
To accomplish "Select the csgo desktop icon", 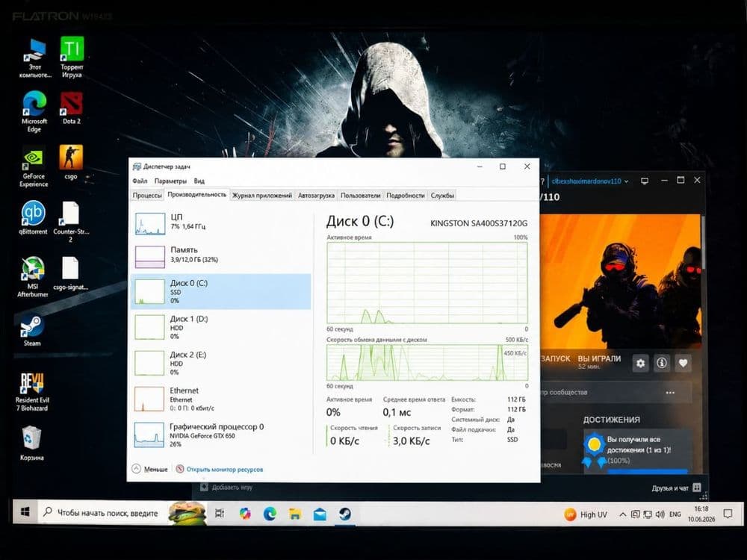I will click(x=70, y=162).
